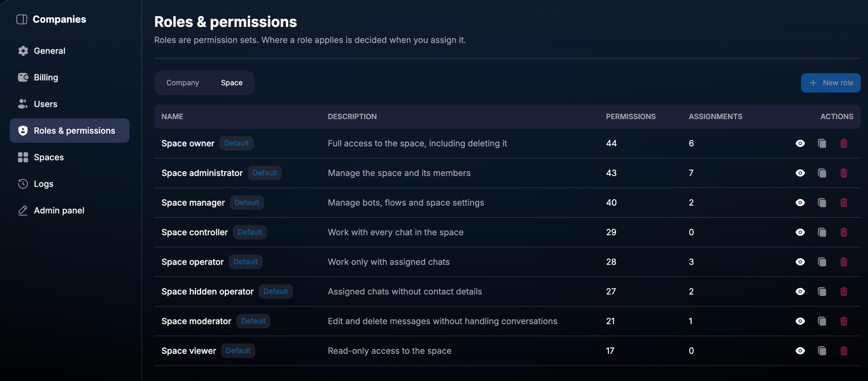Open the Spaces section
The width and height of the screenshot is (868, 381).
pyautogui.click(x=70, y=157)
